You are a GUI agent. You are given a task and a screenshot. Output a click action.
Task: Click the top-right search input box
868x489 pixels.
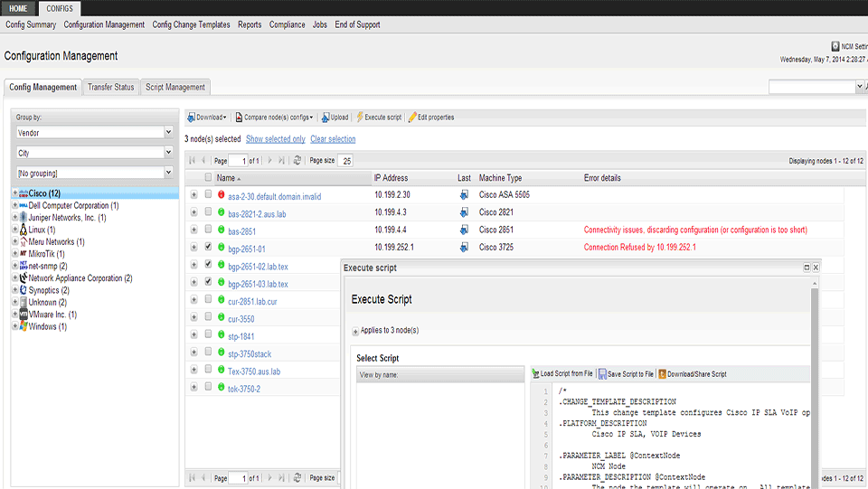pos(812,86)
